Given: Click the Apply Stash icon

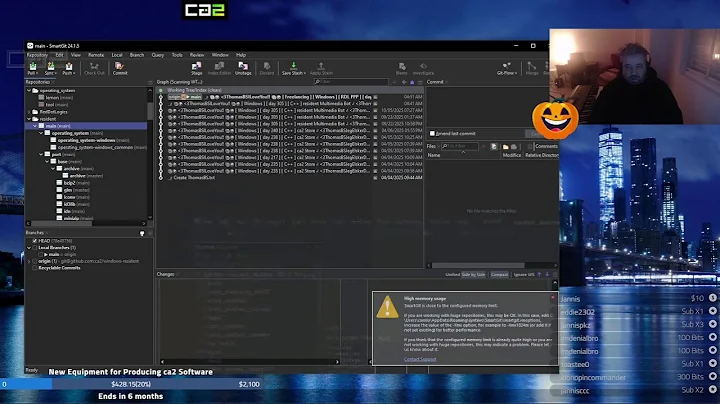Looking at the screenshot, I should pyautogui.click(x=321, y=68).
